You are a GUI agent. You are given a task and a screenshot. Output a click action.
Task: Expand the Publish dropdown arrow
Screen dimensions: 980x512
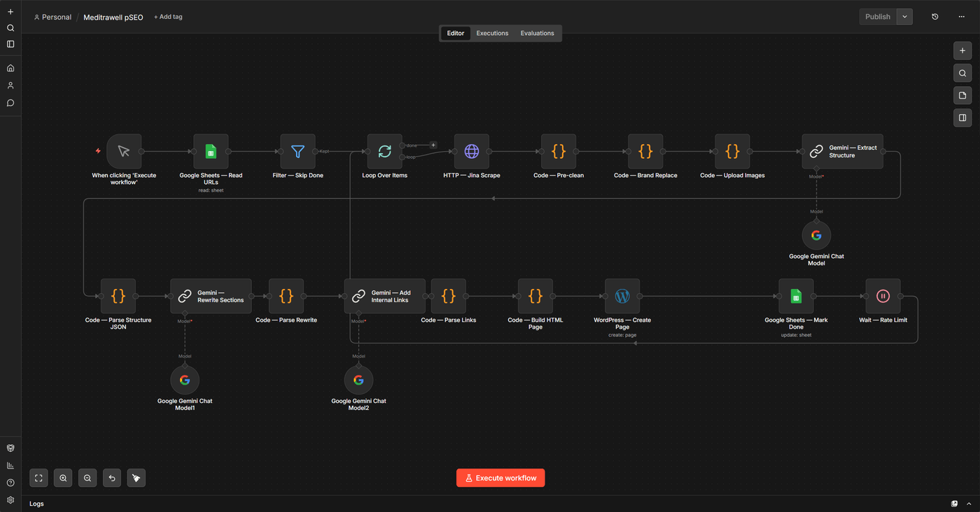[x=904, y=17]
